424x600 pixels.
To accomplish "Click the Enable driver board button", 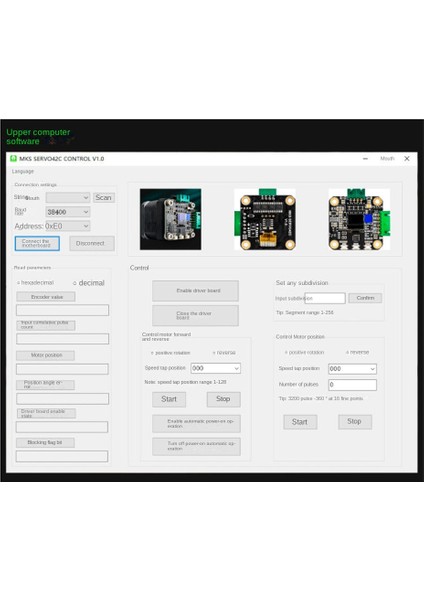I will click(195, 291).
